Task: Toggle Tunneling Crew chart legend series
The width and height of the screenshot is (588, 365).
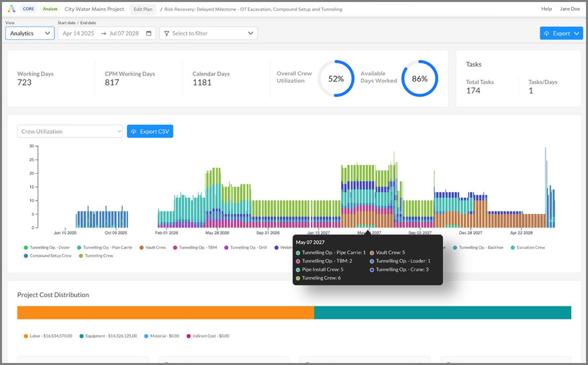Action: [96, 256]
